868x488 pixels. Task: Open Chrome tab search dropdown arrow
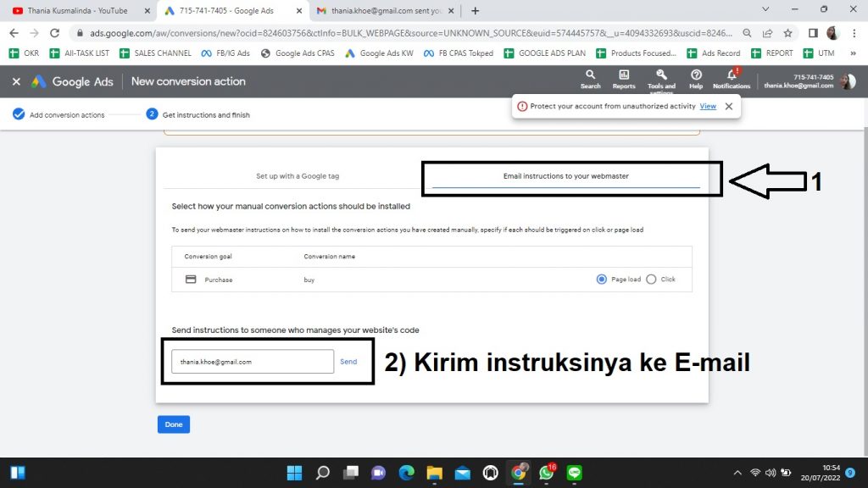click(765, 10)
